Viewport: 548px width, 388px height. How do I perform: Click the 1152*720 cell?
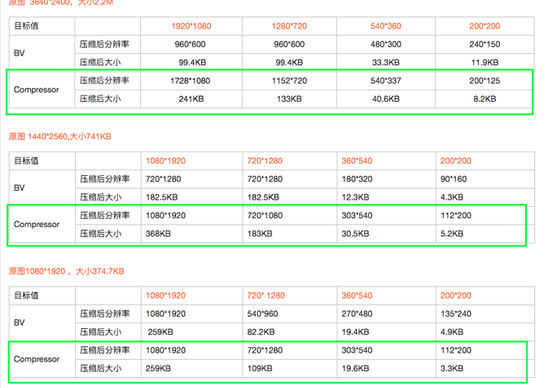pyautogui.click(x=289, y=81)
